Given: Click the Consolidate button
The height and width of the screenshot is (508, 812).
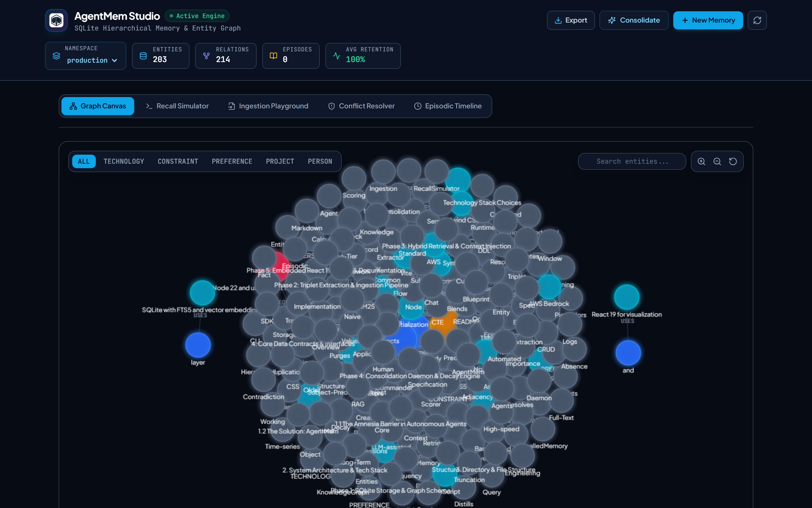Looking at the screenshot, I should tap(634, 20).
